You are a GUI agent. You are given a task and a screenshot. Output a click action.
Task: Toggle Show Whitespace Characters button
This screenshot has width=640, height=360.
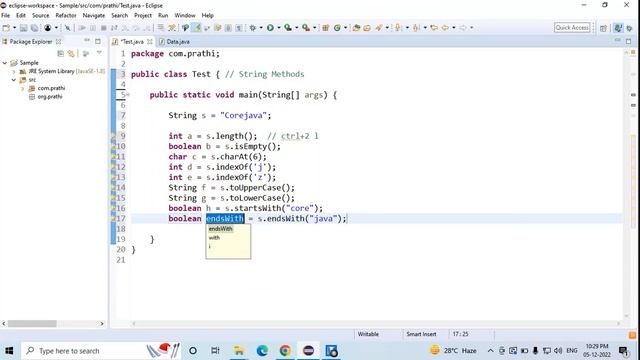pyautogui.click(x=239, y=28)
